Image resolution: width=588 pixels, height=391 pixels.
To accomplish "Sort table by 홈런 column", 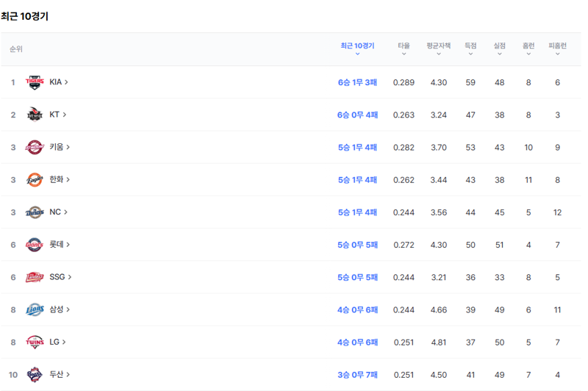I will pos(528,49).
